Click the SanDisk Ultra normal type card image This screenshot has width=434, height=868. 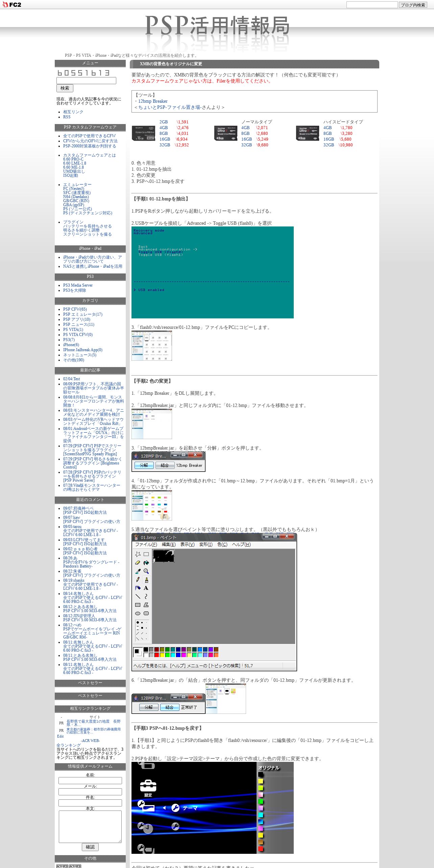225,133
